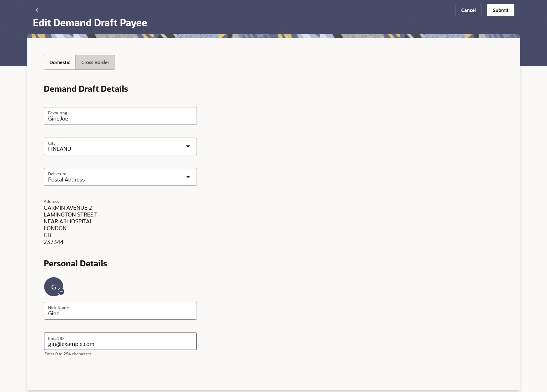
Task: Click the Personal Details heading
Action: pyautogui.click(x=75, y=264)
